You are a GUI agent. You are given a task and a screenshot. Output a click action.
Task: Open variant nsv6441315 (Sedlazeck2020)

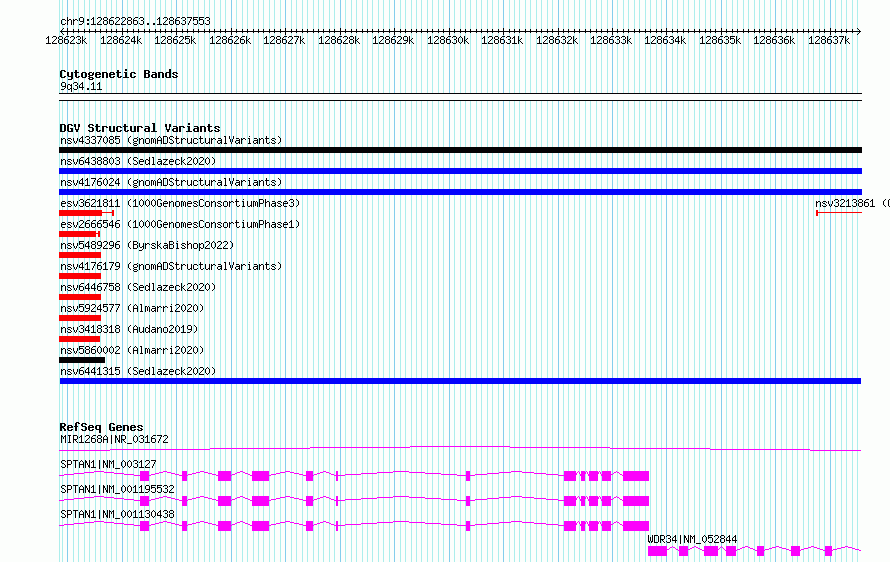[138, 371]
